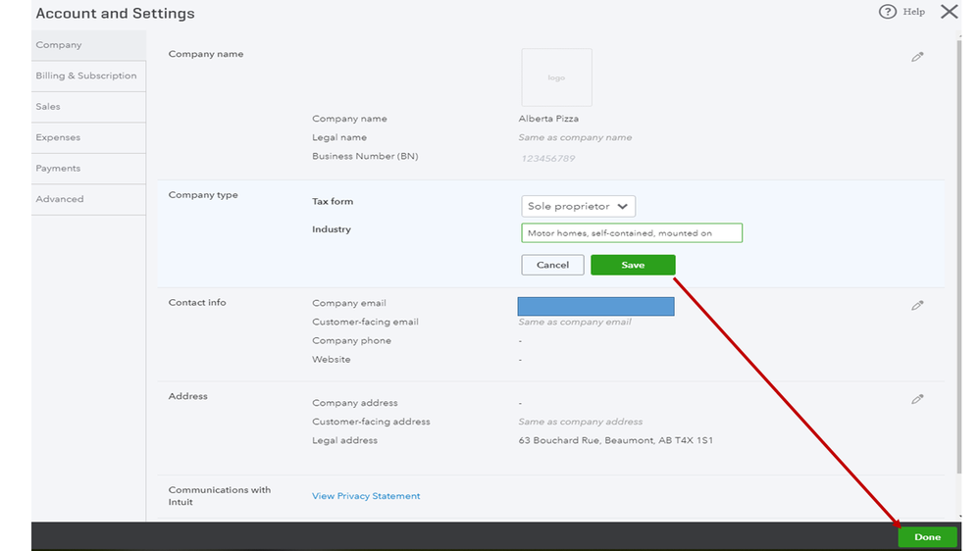Close the Account and Settings window
Image resolution: width=980 pixels, height=551 pixels.
pyautogui.click(x=949, y=12)
